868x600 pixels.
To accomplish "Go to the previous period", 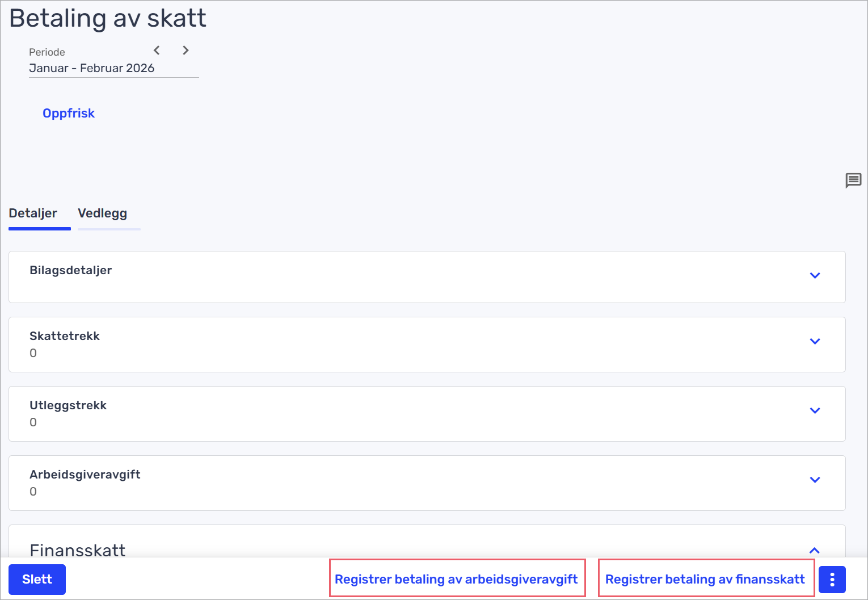I will tap(157, 51).
